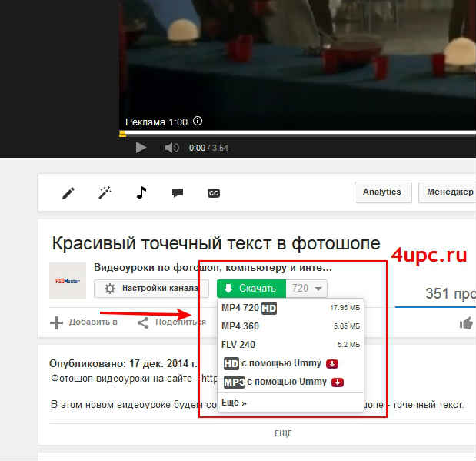Open the CC subtitles icon
The image size is (476, 461).
214,193
